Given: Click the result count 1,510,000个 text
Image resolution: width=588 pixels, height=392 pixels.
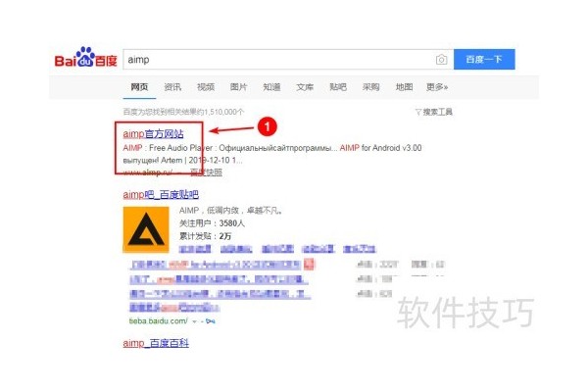Looking at the screenshot, I should click(223, 112).
